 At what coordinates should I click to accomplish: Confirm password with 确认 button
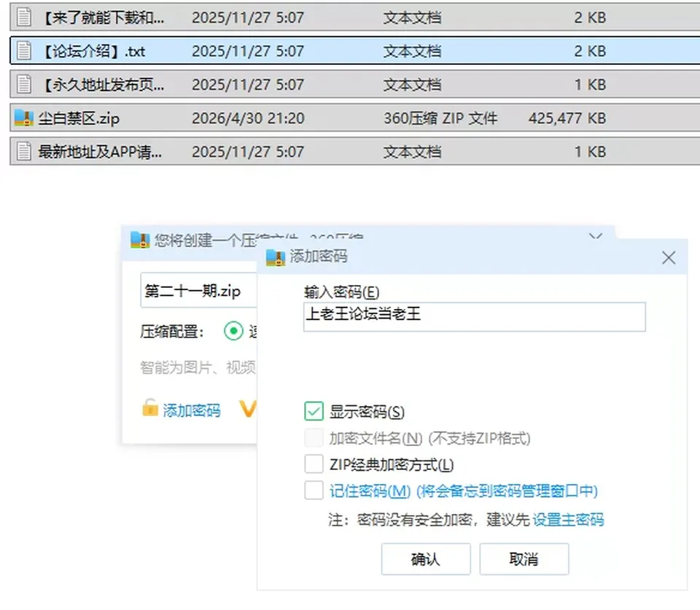[x=426, y=559]
